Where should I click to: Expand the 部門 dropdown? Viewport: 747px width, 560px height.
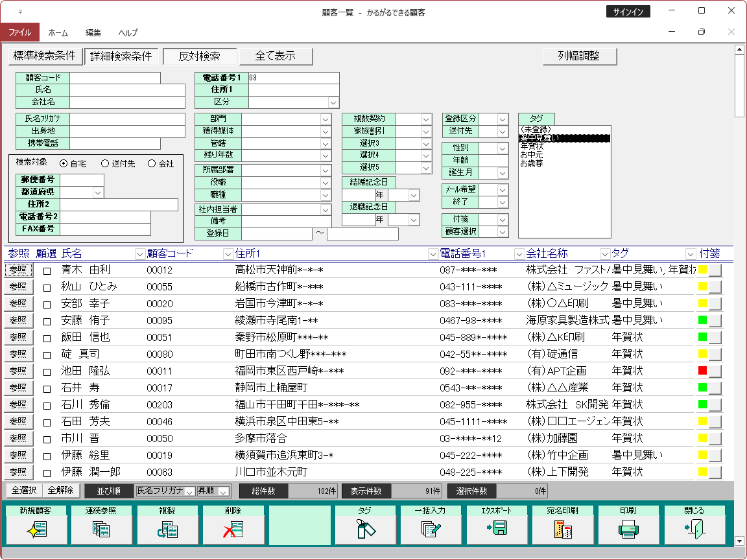click(326, 119)
